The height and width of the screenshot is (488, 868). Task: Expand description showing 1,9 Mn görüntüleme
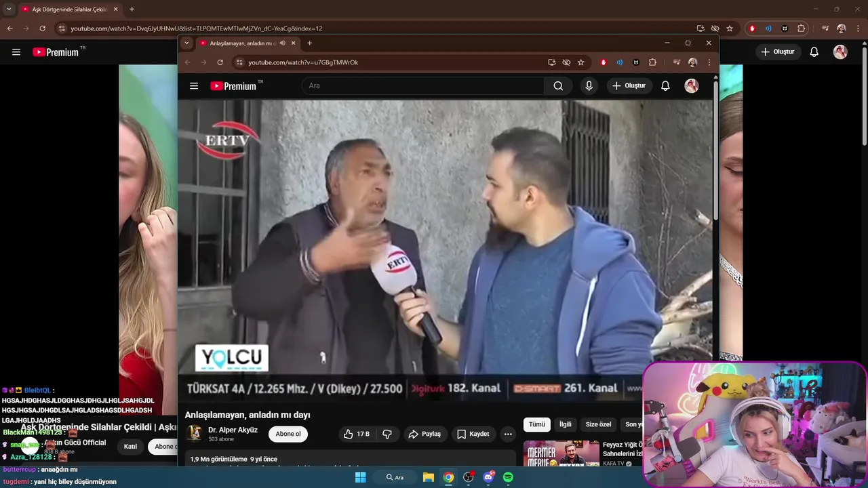[350, 459]
